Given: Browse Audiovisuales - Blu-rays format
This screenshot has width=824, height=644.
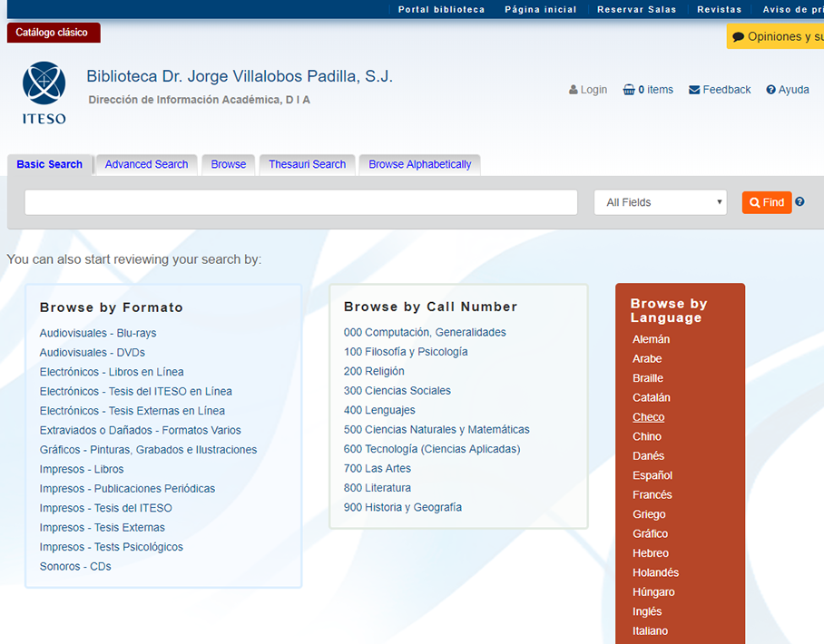Looking at the screenshot, I should tap(98, 333).
